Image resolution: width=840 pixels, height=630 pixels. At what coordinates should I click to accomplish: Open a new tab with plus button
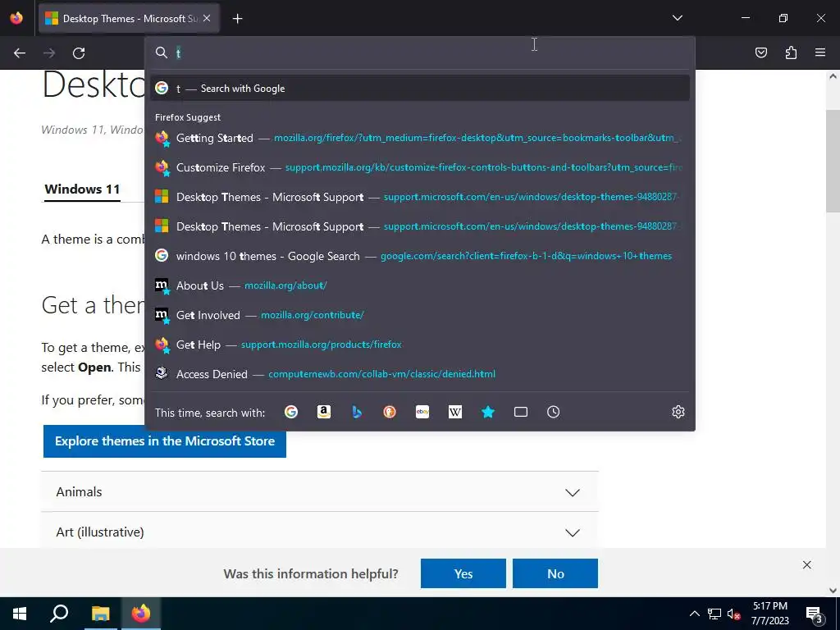[x=237, y=19]
